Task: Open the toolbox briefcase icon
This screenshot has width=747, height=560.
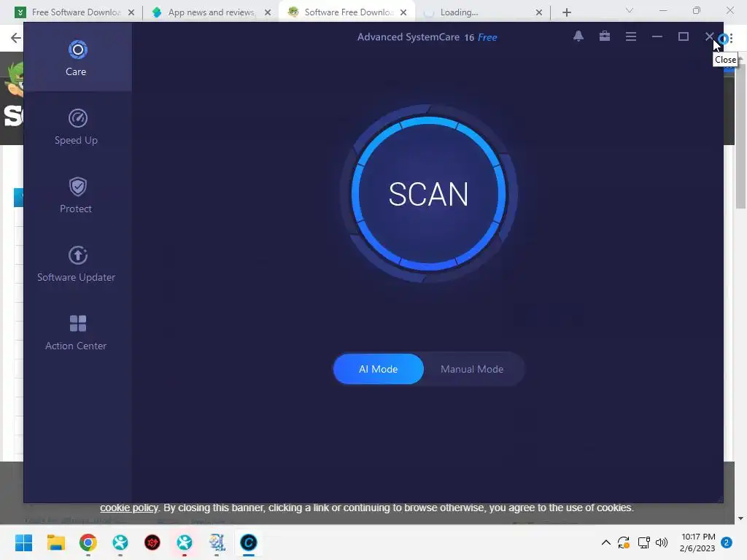Action: point(605,36)
